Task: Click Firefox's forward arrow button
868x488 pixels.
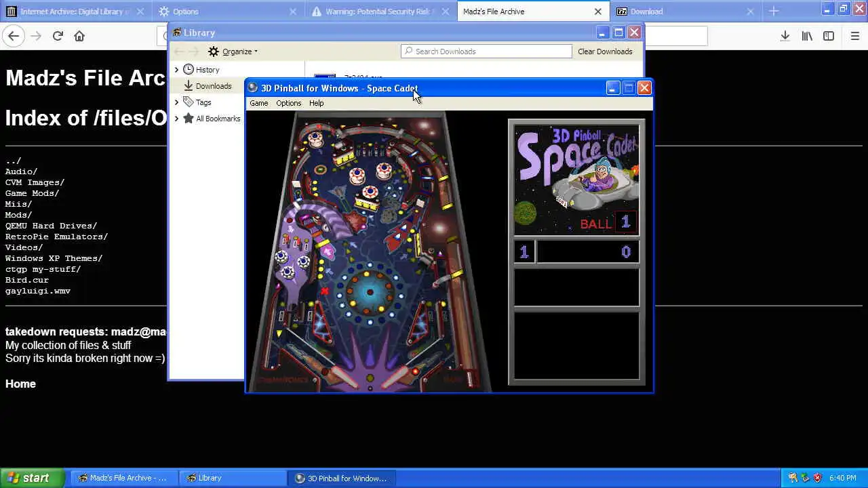Action: tap(36, 36)
